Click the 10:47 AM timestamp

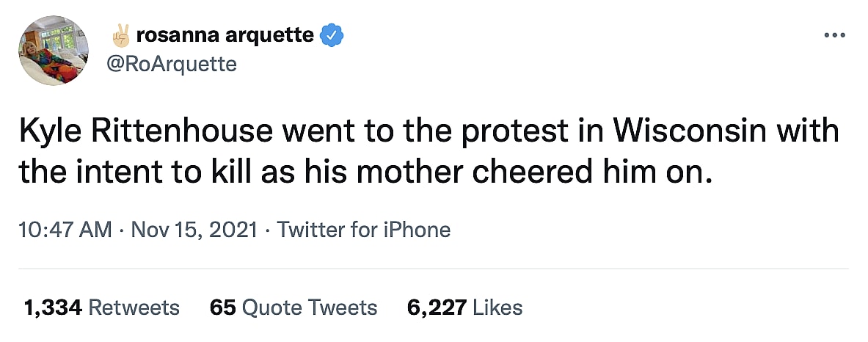pyautogui.click(x=65, y=230)
